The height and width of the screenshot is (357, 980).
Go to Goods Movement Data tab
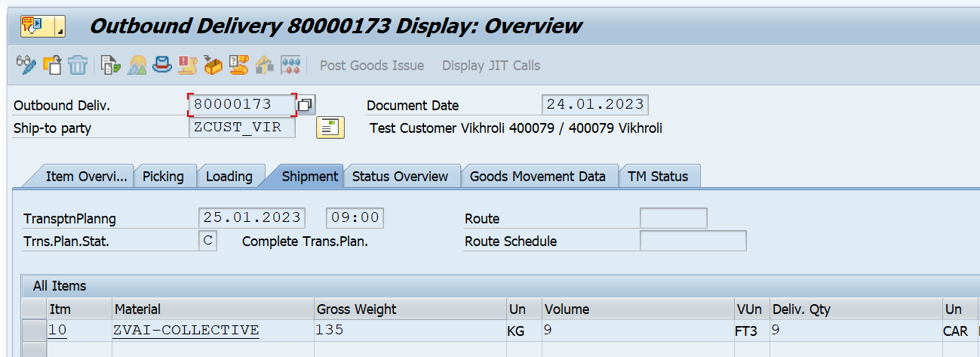tap(538, 177)
